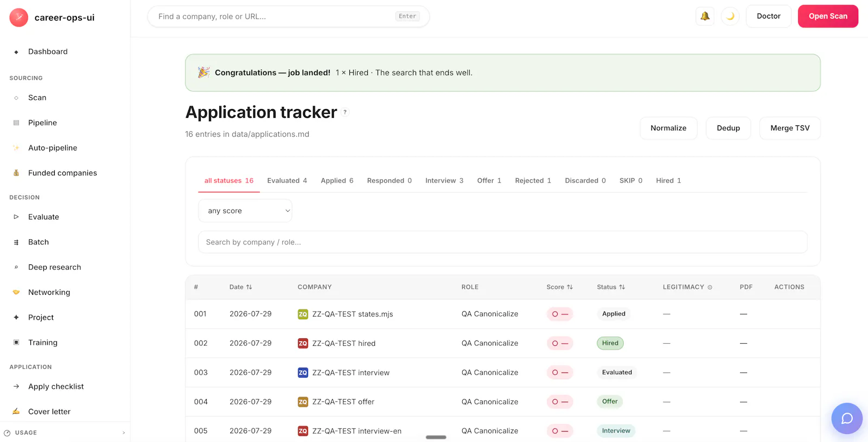Screen dimensions: 868x442
Task: Click ZQ logo for ZZ-QA-TEST interview-en
Action: (303, 431)
